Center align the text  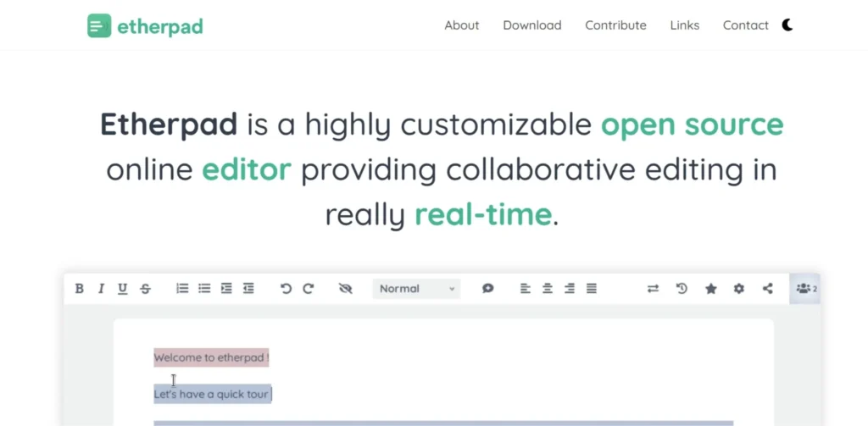pyautogui.click(x=548, y=288)
